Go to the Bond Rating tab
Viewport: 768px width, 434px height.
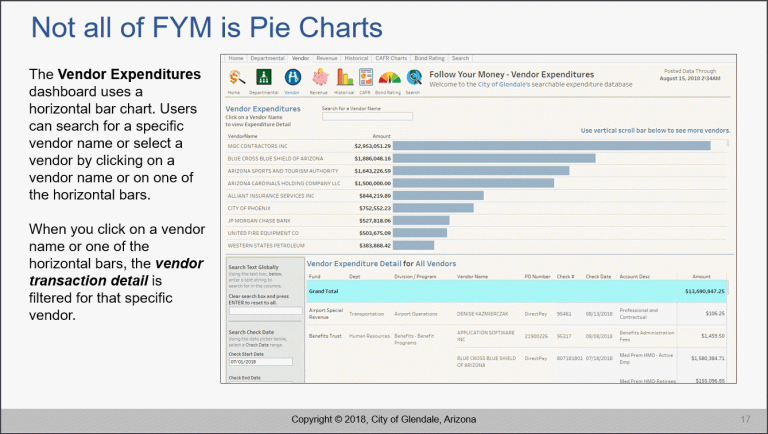(431, 58)
